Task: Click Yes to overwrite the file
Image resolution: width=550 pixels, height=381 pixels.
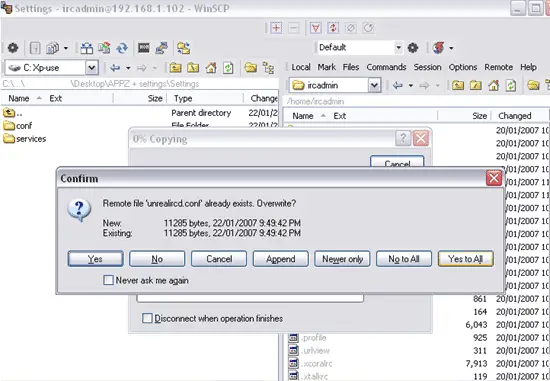Action: point(95,259)
